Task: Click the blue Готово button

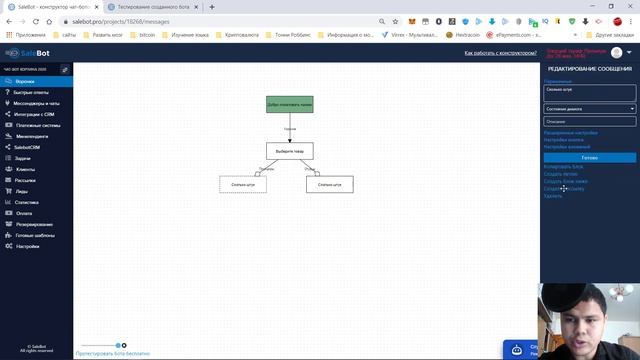Action: pos(589,158)
